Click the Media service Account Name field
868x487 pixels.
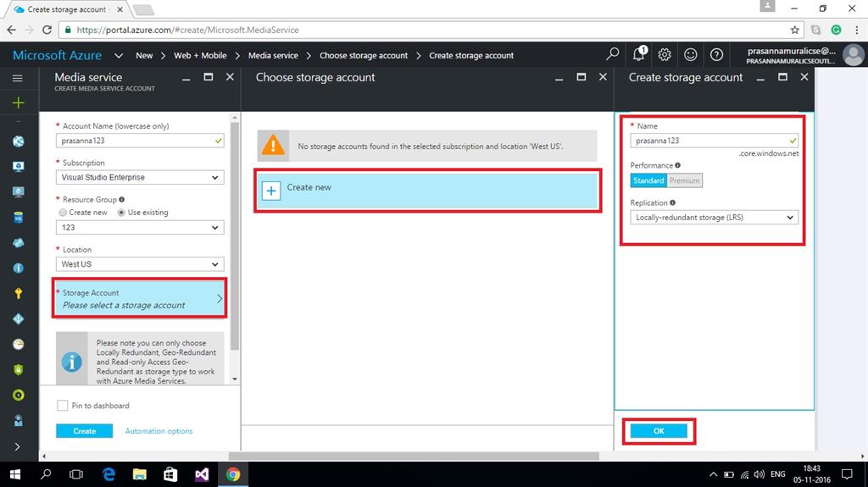[140, 141]
